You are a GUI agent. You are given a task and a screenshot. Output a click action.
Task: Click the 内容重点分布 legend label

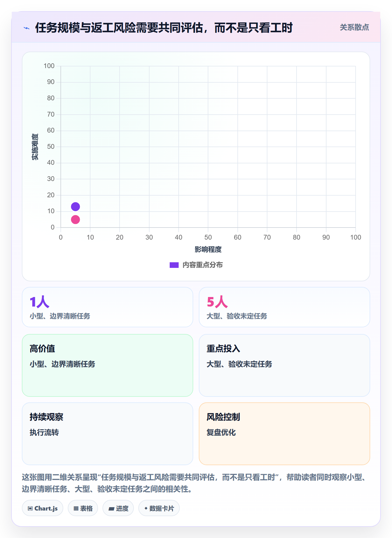point(202,265)
